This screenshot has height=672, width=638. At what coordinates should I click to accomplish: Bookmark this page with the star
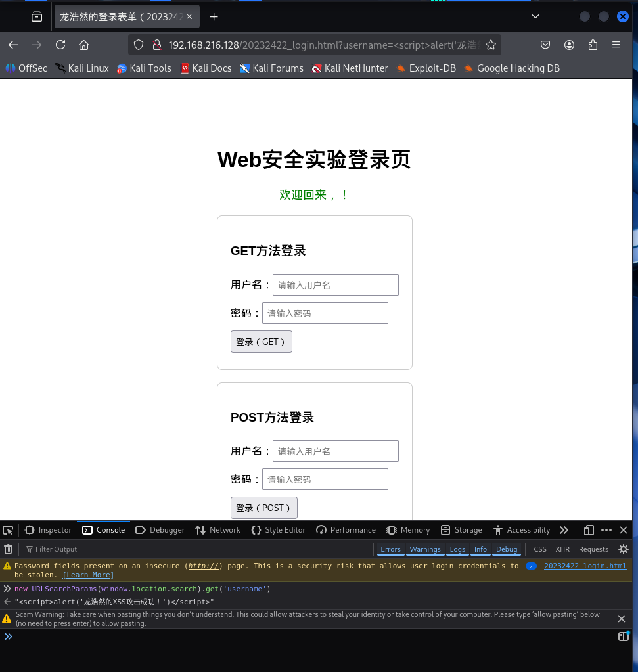coord(491,45)
